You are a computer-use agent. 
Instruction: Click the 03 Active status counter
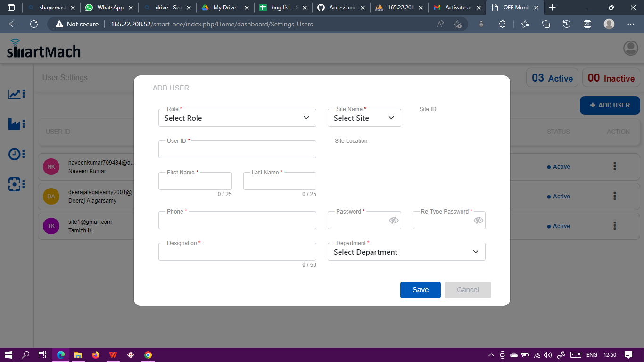[552, 77]
